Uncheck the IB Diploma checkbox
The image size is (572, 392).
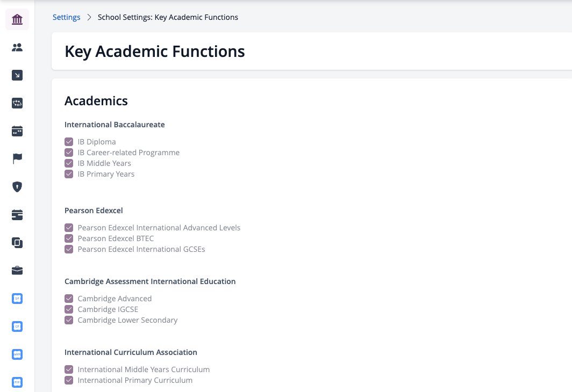tap(69, 142)
